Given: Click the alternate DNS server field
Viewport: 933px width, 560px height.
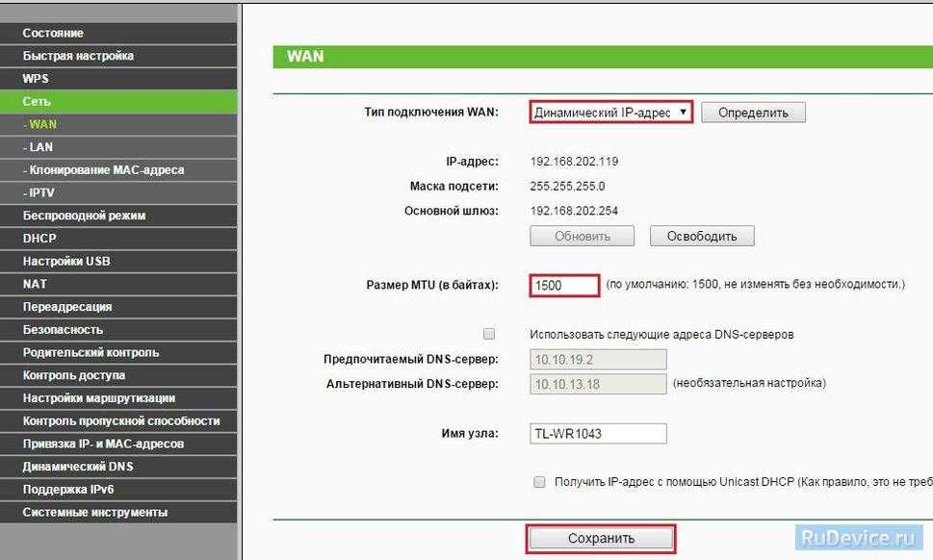Looking at the screenshot, I should tap(598, 384).
